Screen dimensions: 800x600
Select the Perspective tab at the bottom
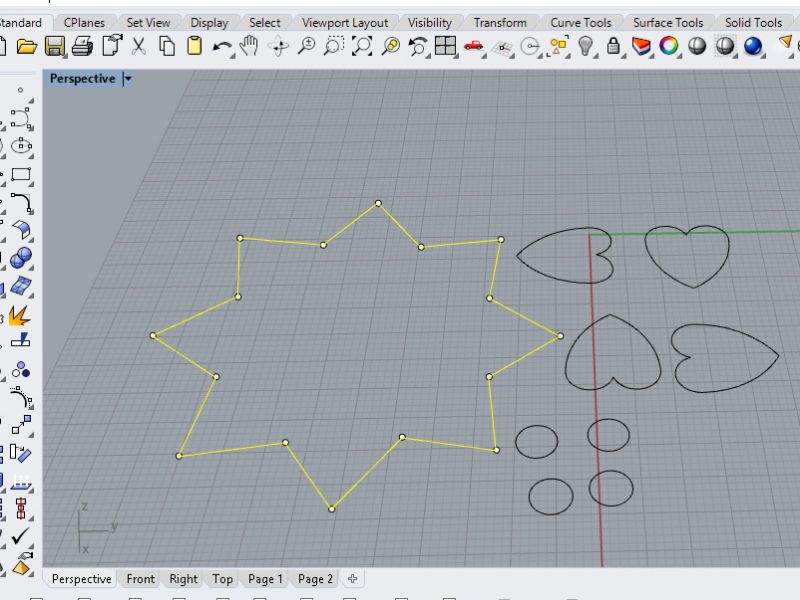coord(81,579)
